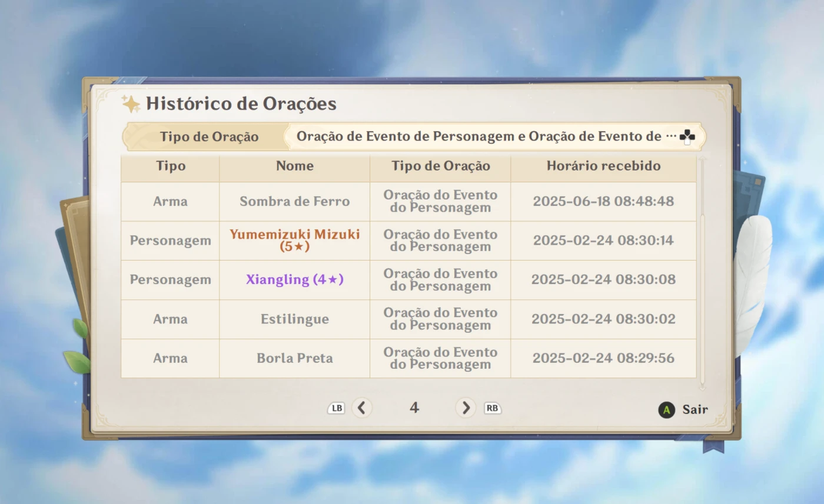Click the page number 4 indicator
Image resolution: width=824 pixels, height=504 pixels.
pyautogui.click(x=414, y=408)
